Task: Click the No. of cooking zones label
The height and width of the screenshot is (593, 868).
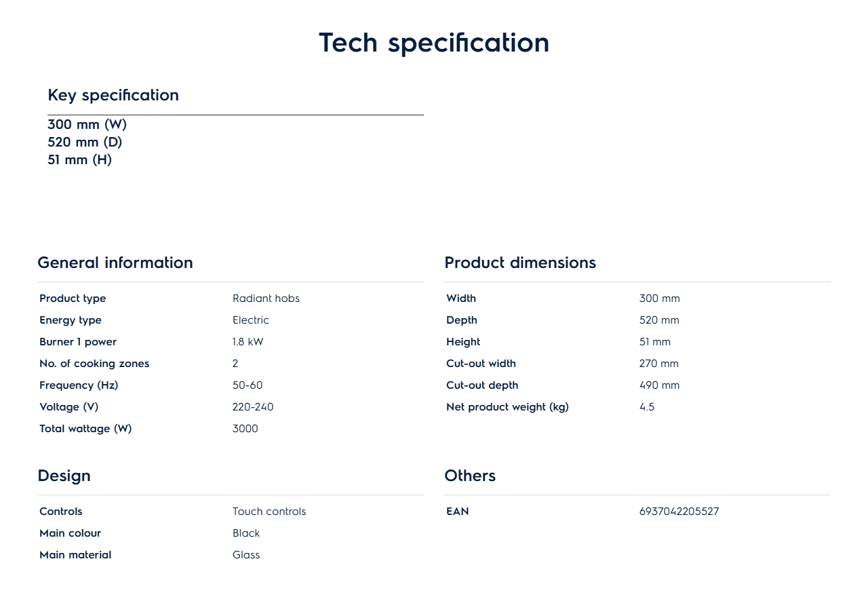Action: tap(94, 364)
